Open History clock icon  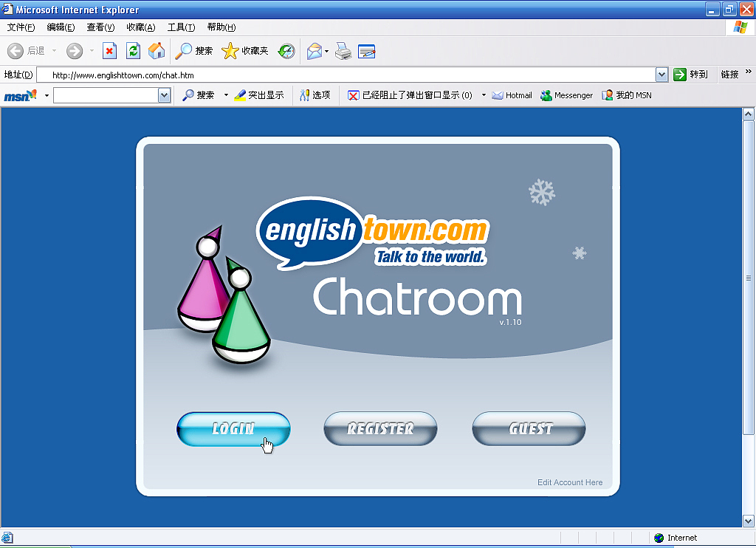pyautogui.click(x=286, y=51)
